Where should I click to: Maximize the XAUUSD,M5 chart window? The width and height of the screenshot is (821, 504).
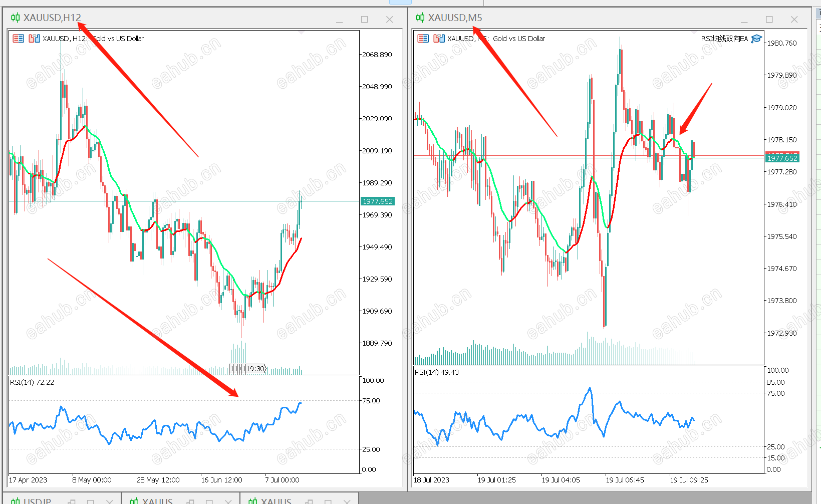click(x=769, y=20)
